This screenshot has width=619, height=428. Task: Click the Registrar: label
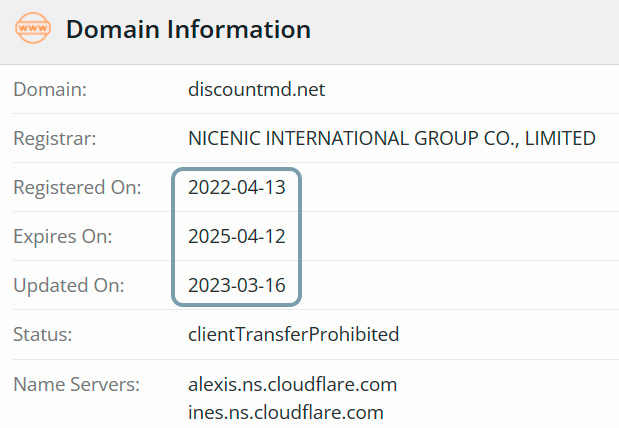pyautogui.click(x=55, y=139)
